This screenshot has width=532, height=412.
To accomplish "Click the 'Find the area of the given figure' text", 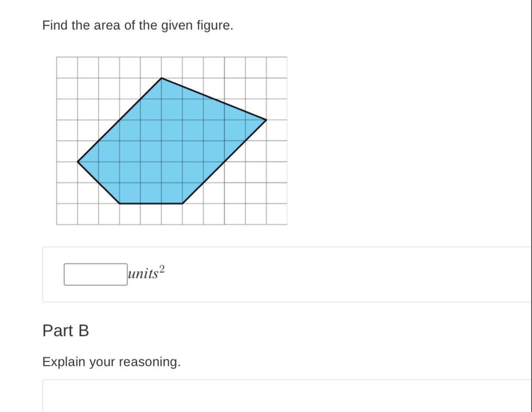I will click(x=137, y=26).
